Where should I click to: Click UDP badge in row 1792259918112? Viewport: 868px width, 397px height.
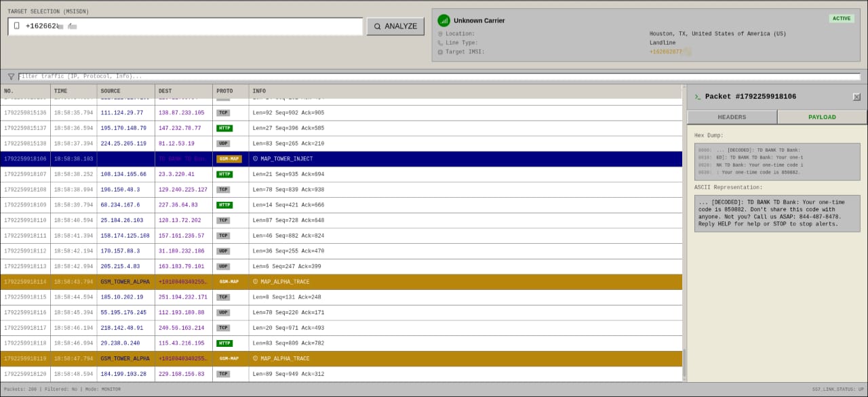(x=223, y=251)
